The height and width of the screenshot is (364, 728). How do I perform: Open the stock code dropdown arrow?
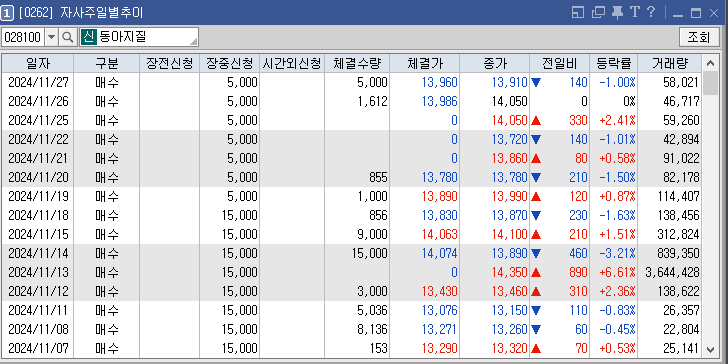52,37
